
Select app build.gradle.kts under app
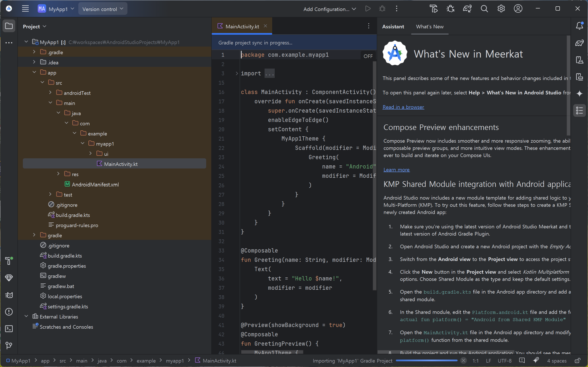73,215
